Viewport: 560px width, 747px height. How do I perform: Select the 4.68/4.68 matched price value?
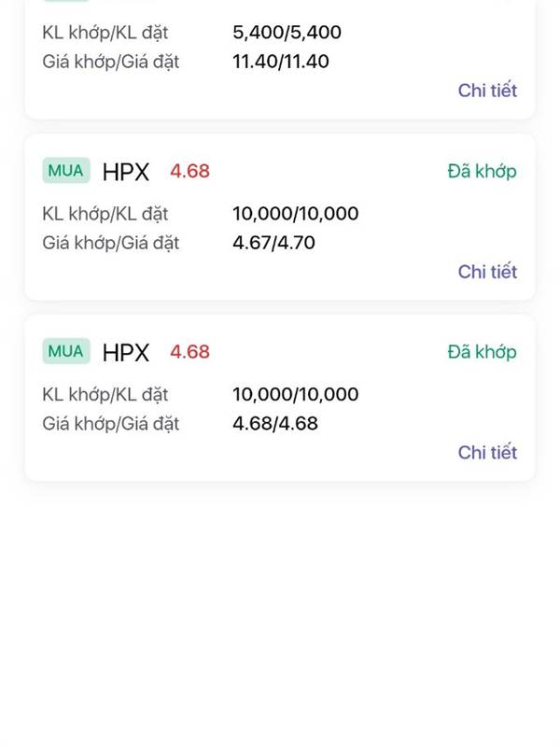275,423
